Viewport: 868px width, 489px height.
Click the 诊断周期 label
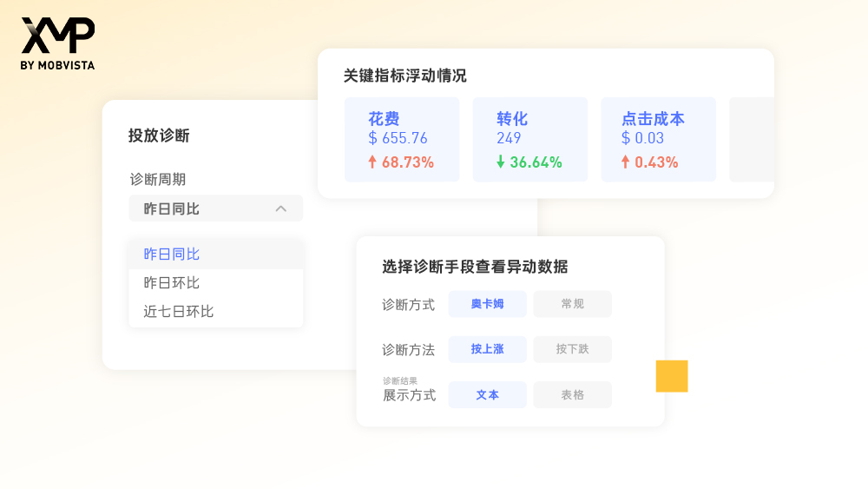(x=158, y=179)
